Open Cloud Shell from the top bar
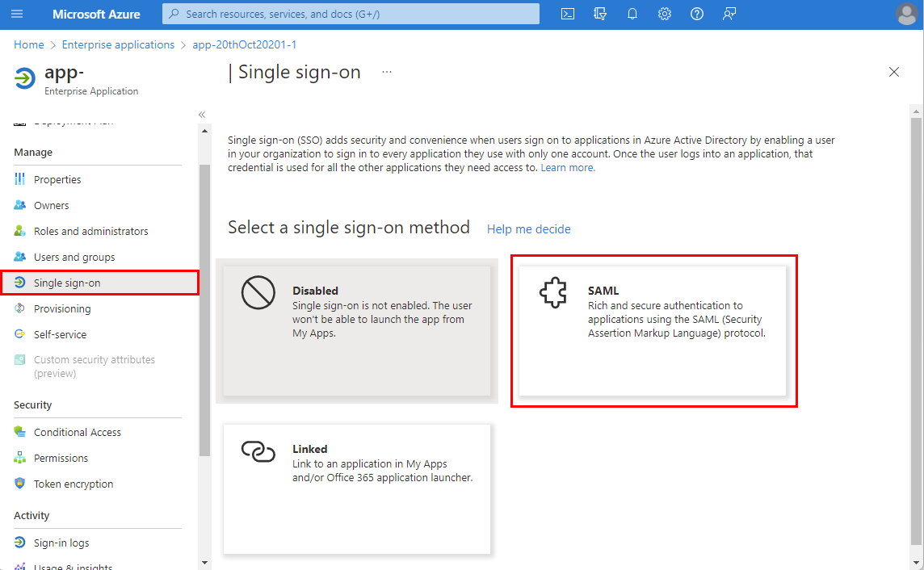This screenshot has width=924, height=570. (568, 14)
